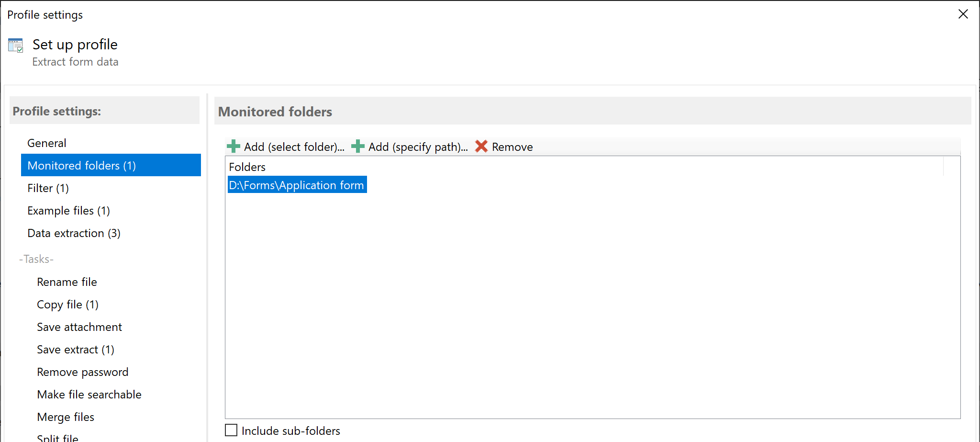Select the Save attachment task
The height and width of the screenshot is (442, 980).
point(79,327)
